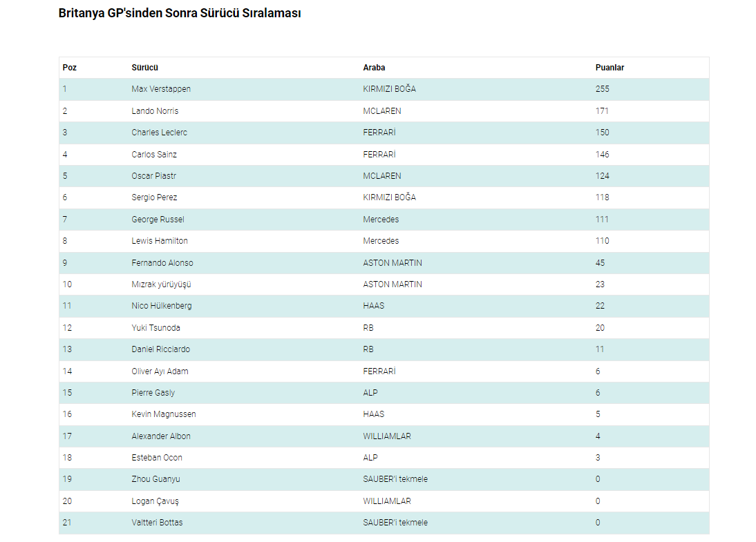Click the Zhou Guanyu driver name
The width and height of the screenshot is (756, 542).
pyautogui.click(x=156, y=479)
